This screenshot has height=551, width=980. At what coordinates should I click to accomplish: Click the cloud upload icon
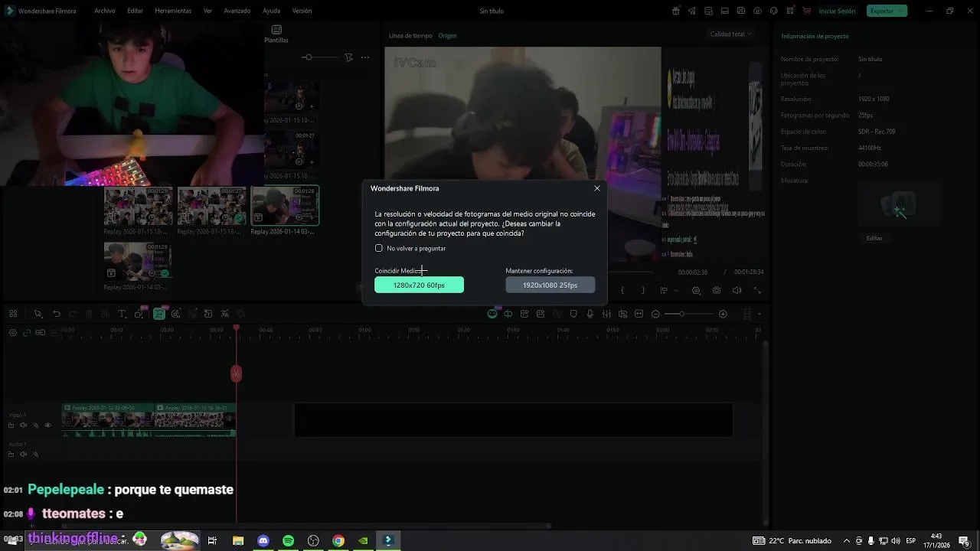(x=757, y=11)
